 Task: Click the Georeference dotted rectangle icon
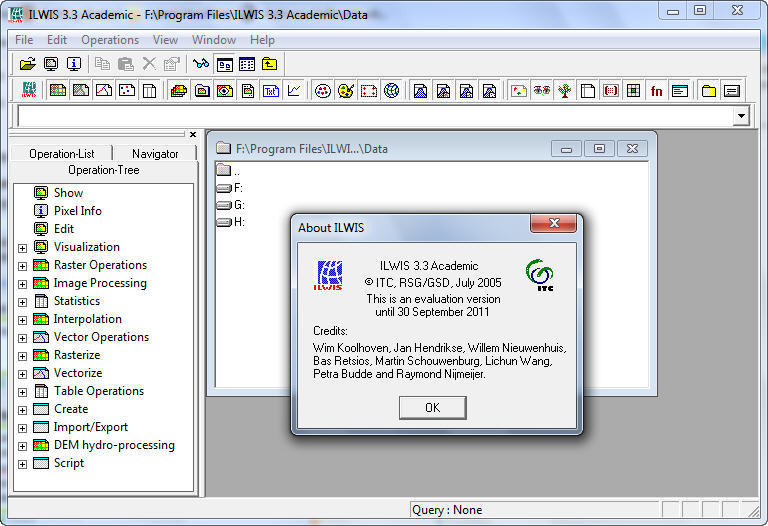[369, 91]
